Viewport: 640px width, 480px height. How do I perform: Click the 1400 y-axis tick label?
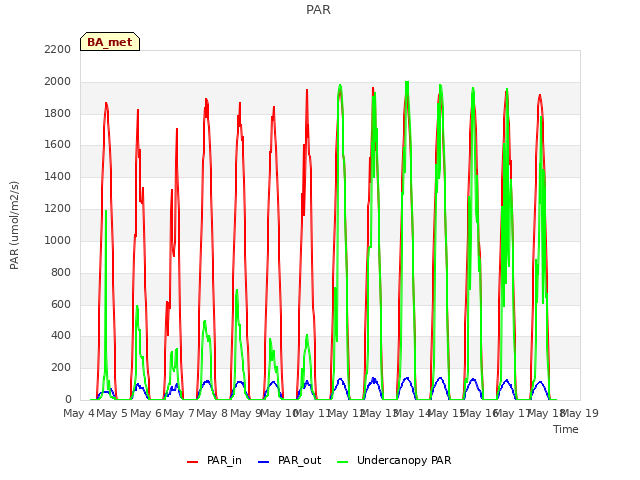pyautogui.click(x=58, y=177)
